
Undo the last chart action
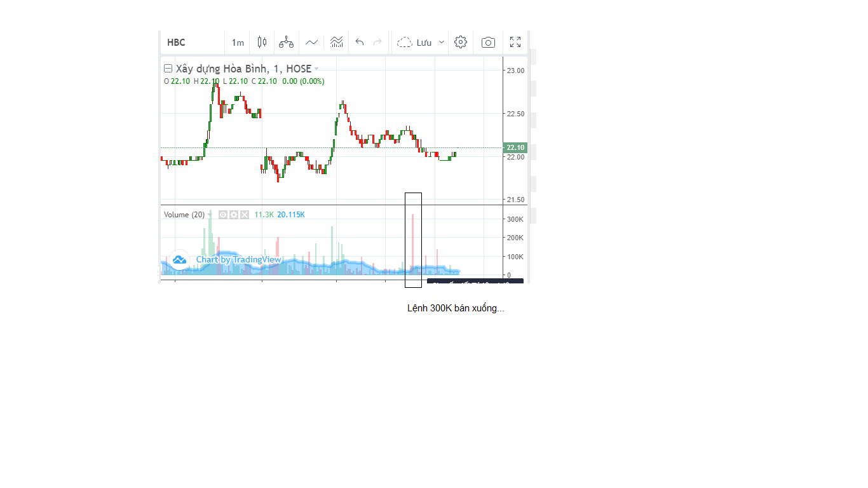360,43
